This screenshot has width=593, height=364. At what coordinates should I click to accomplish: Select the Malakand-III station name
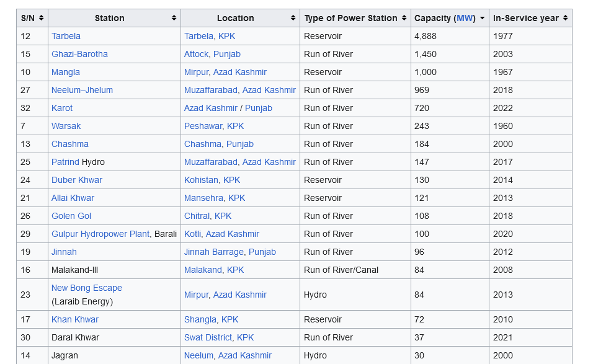[74, 270]
